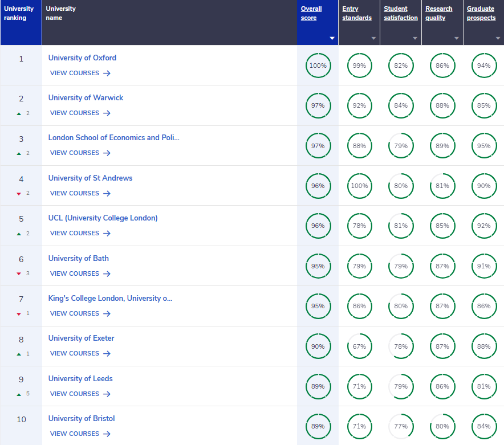Sort by Research quality column header

438,13
